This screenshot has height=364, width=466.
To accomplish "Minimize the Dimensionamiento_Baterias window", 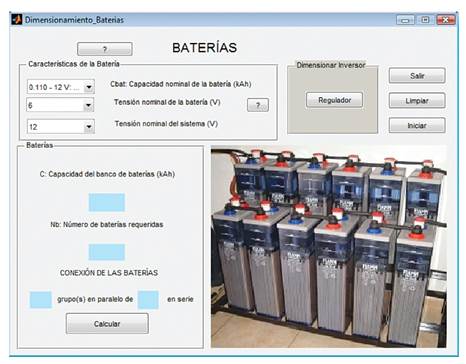I will click(x=405, y=20).
